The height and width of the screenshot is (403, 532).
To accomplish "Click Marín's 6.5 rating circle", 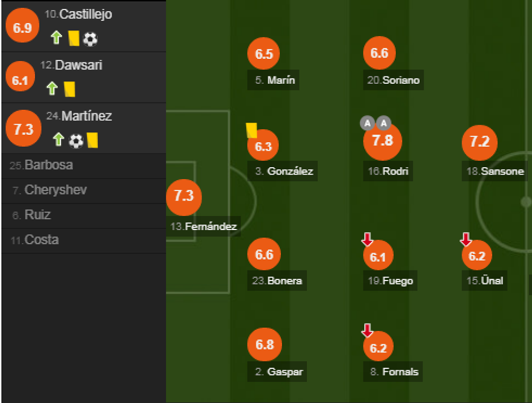I will click(263, 54).
